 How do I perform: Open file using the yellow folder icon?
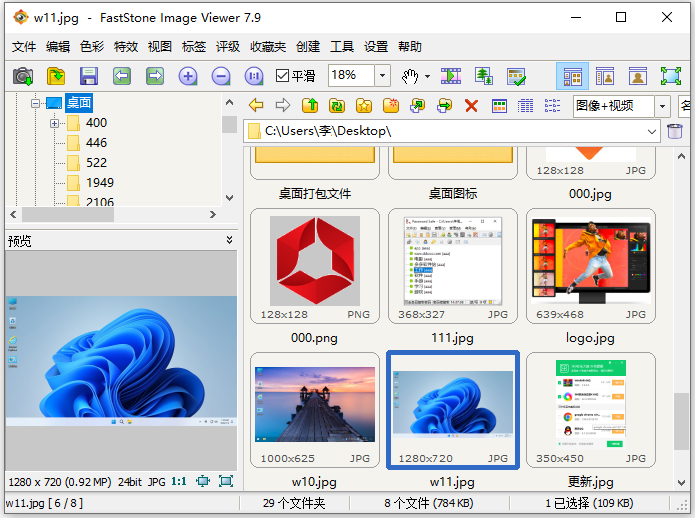coord(56,76)
